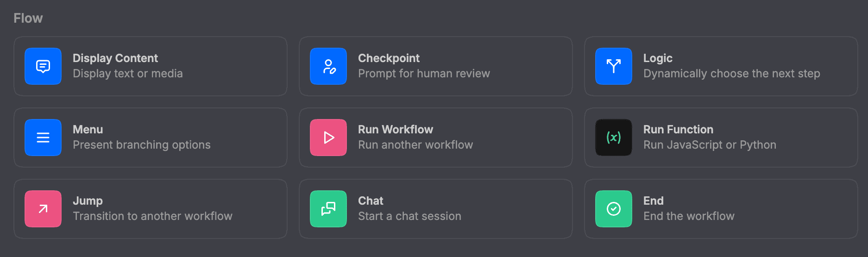Screen dimensions: 868x257
Task: Choose the Run Function (x) icon
Action: point(614,138)
